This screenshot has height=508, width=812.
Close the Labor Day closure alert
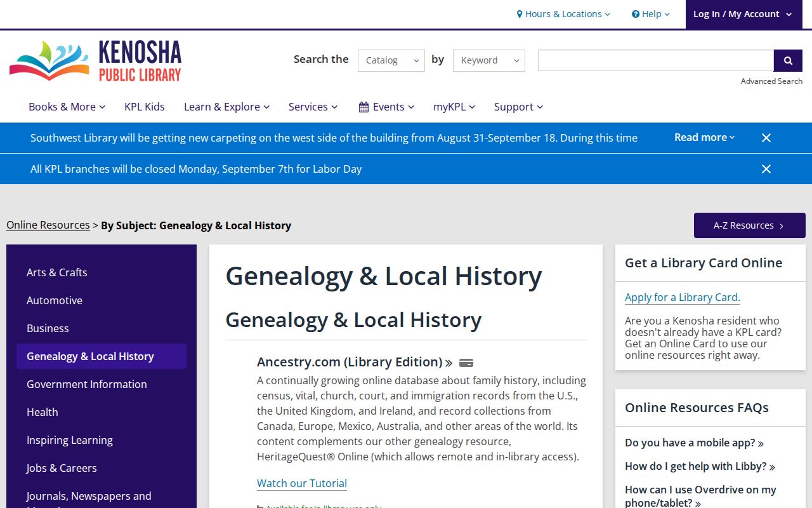(x=766, y=169)
